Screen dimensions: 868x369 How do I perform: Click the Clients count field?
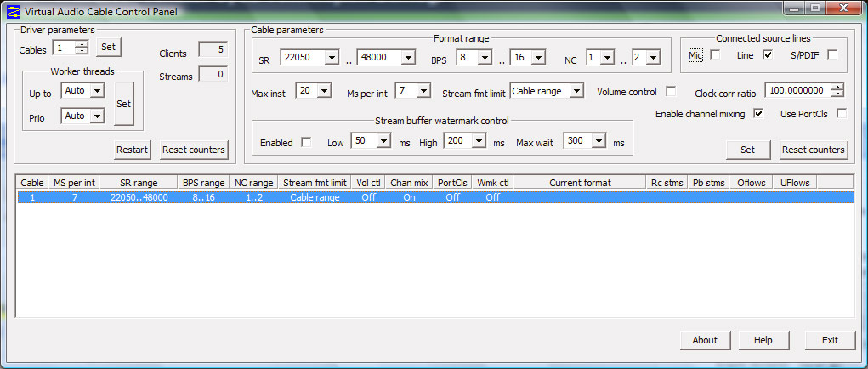coord(213,50)
